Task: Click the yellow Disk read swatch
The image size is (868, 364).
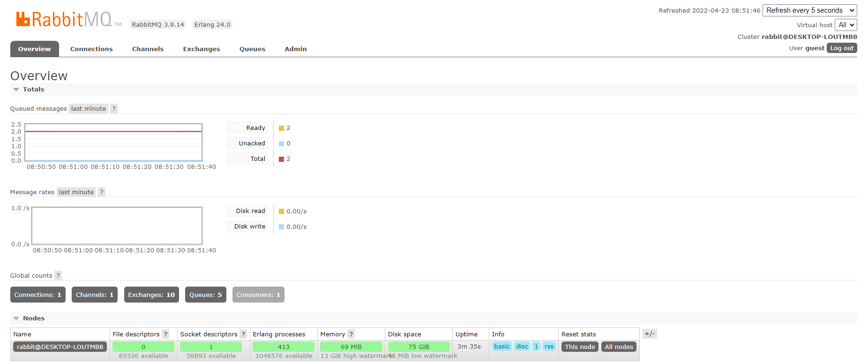Action: pos(281,211)
